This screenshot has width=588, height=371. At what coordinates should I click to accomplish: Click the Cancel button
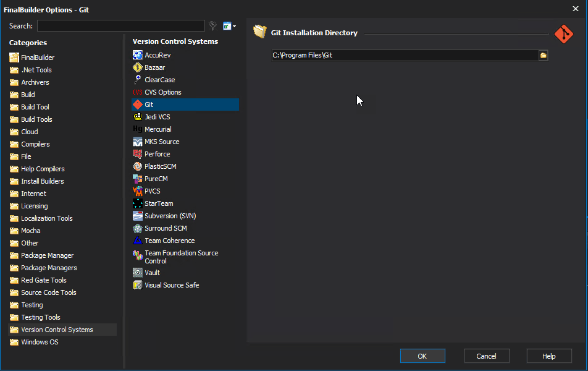click(x=486, y=356)
